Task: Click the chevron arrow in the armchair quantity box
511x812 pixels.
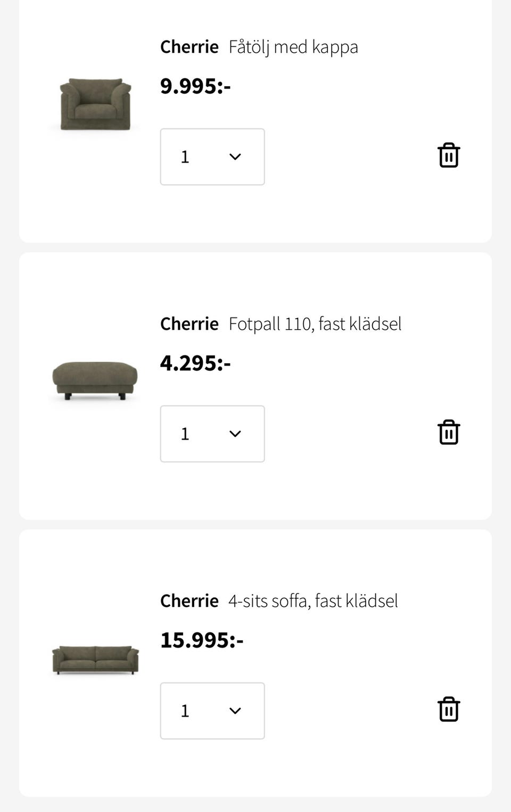Action: tap(235, 157)
